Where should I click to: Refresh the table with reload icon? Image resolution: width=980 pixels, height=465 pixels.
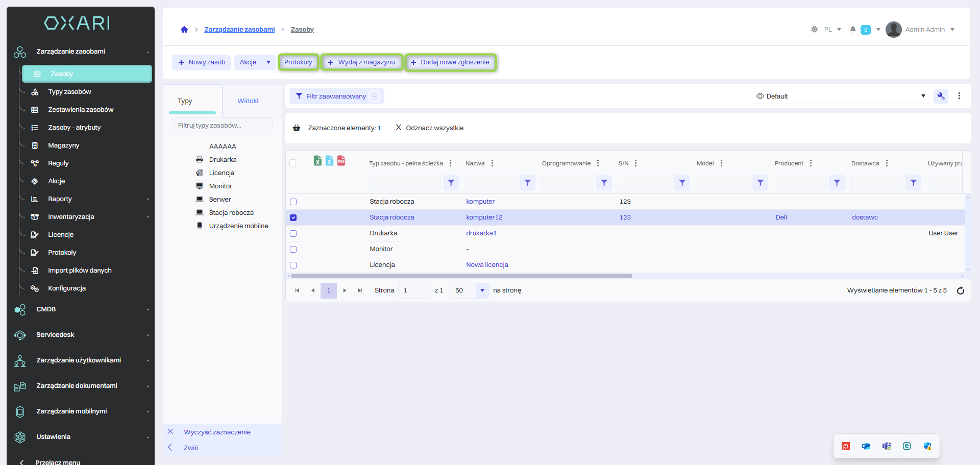(960, 290)
